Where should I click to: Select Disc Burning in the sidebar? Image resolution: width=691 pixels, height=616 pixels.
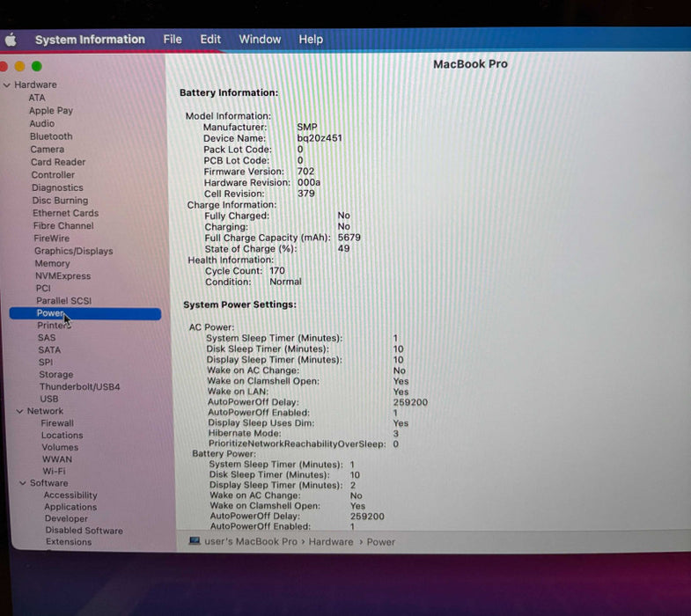pos(60,200)
